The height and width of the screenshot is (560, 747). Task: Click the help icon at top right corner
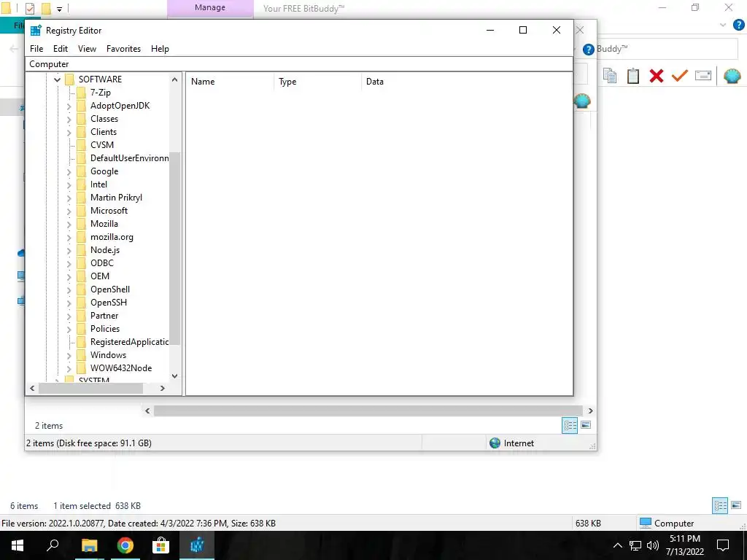pyautogui.click(x=738, y=25)
